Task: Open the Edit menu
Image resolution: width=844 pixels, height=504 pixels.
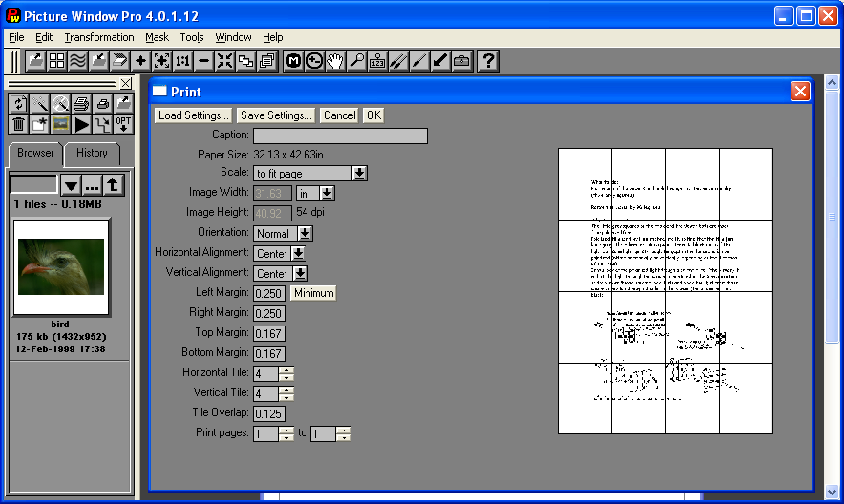Action: pos(44,37)
